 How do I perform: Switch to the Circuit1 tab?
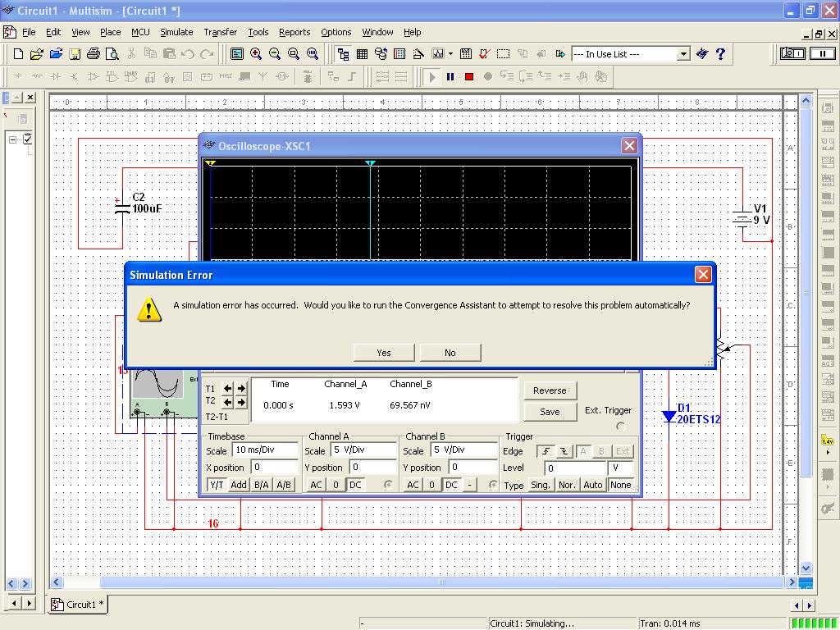(78, 605)
